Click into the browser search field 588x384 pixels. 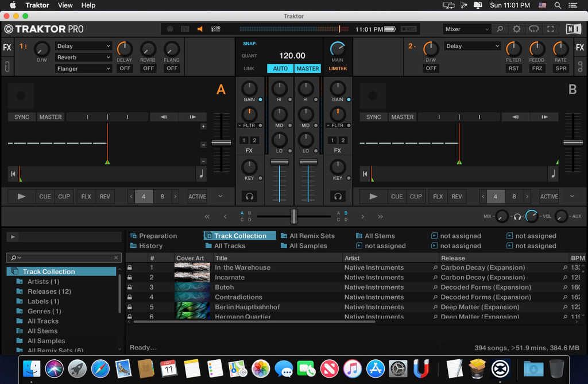63,257
